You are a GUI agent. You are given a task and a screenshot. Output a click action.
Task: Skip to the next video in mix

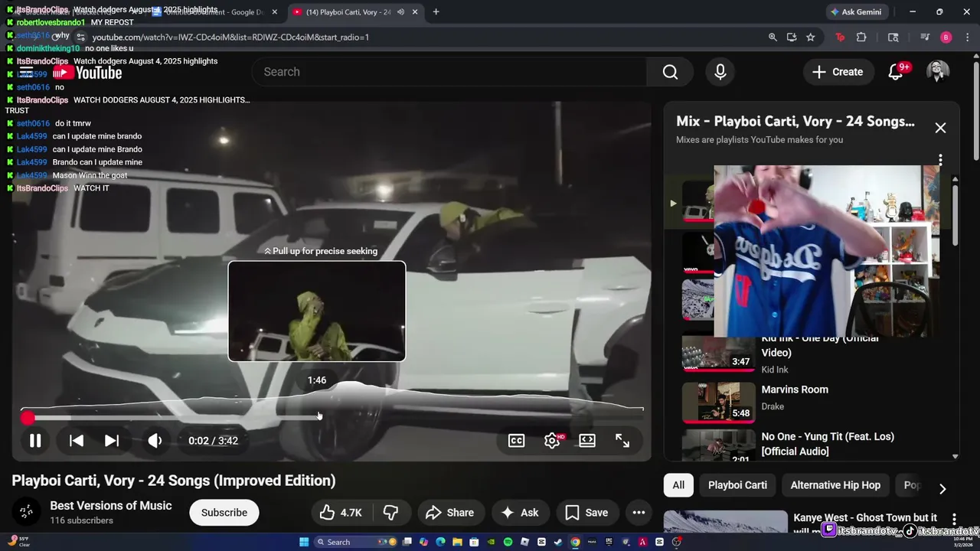(x=112, y=441)
